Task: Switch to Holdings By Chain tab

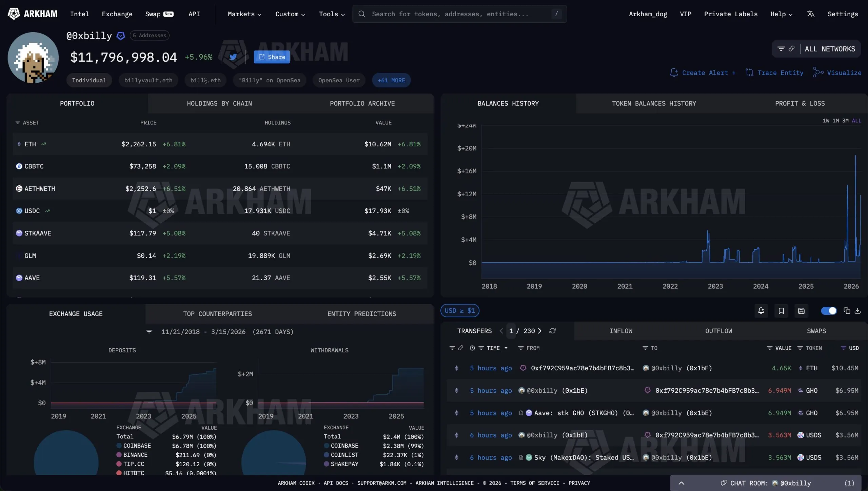Action: pyautogui.click(x=219, y=103)
